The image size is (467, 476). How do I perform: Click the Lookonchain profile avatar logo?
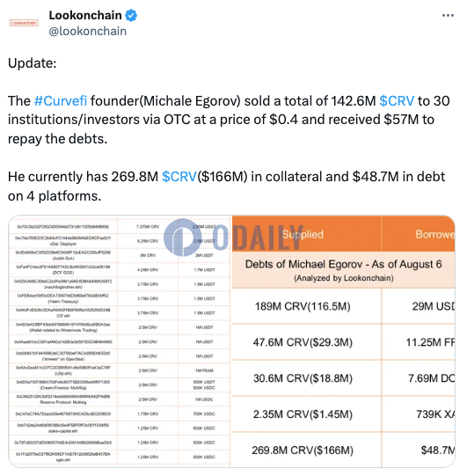tap(24, 23)
